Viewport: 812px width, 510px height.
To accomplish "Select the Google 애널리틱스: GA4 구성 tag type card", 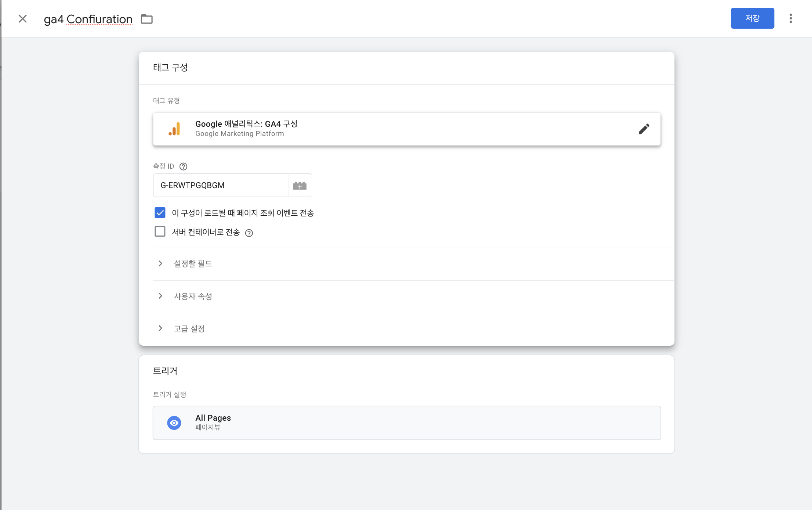I will 407,129.
